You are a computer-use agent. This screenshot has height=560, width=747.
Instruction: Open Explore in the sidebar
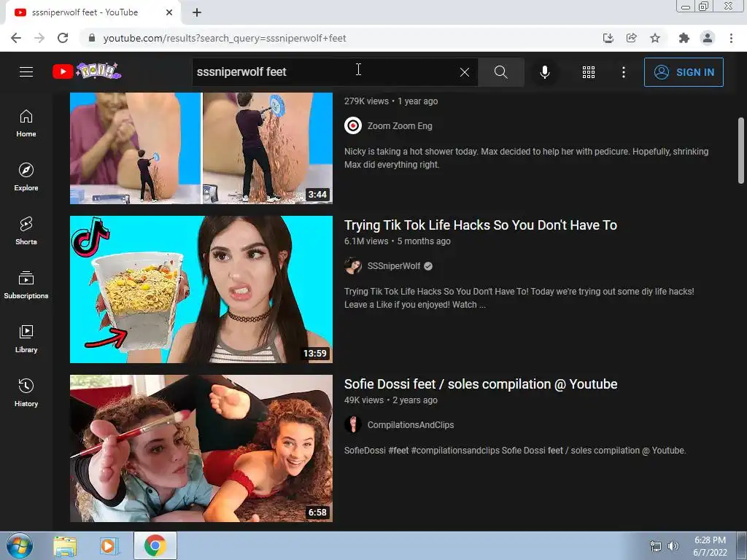tap(26, 177)
